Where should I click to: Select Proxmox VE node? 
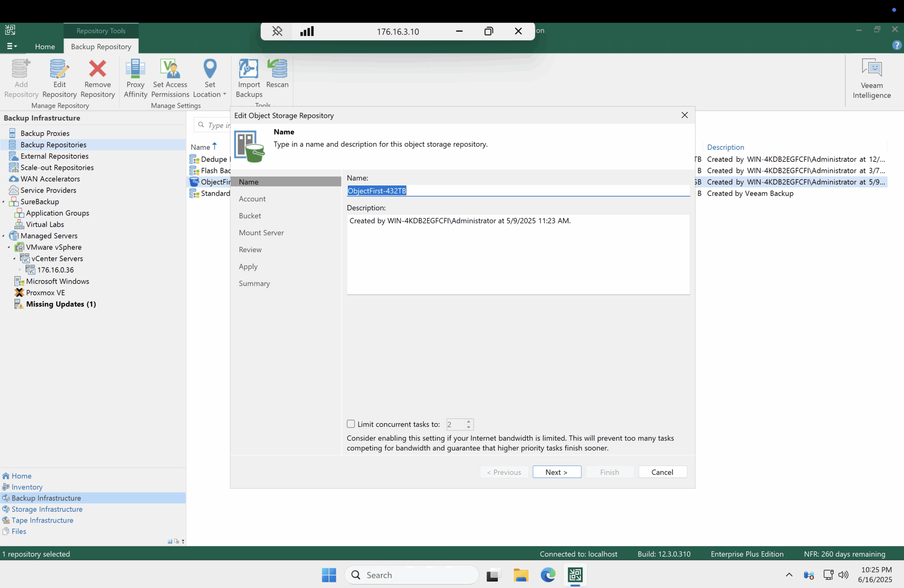point(45,292)
